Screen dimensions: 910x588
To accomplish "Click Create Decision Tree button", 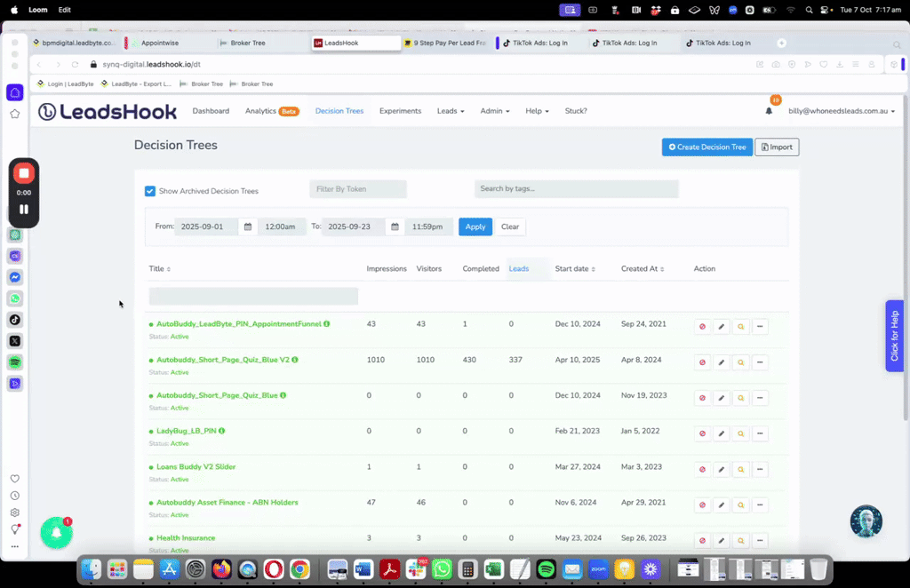I will tap(706, 147).
